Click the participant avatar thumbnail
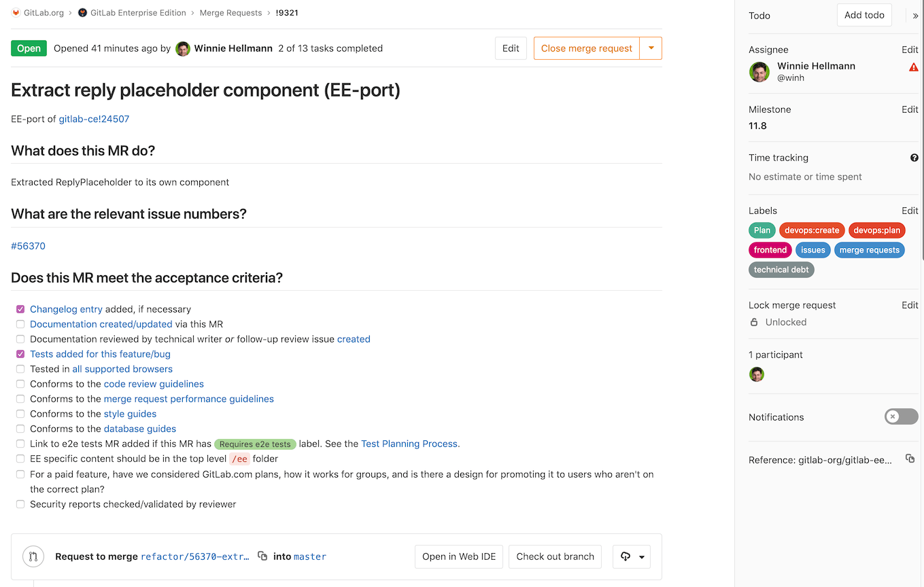This screenshot has width=924, height=587. point(757,374)
